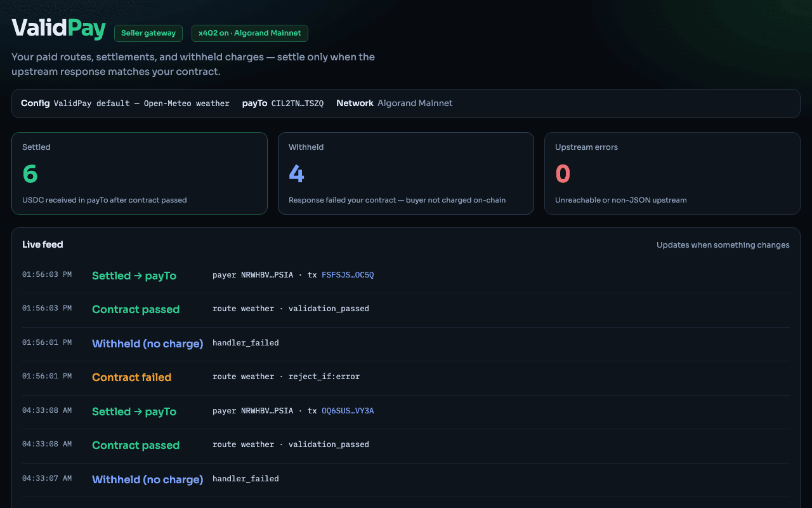Click 'Withheld (no charge)' entry at 01:56:01 PM
Image resolution: width=812 pixels, height=508 pixels.
click(147, 344)
